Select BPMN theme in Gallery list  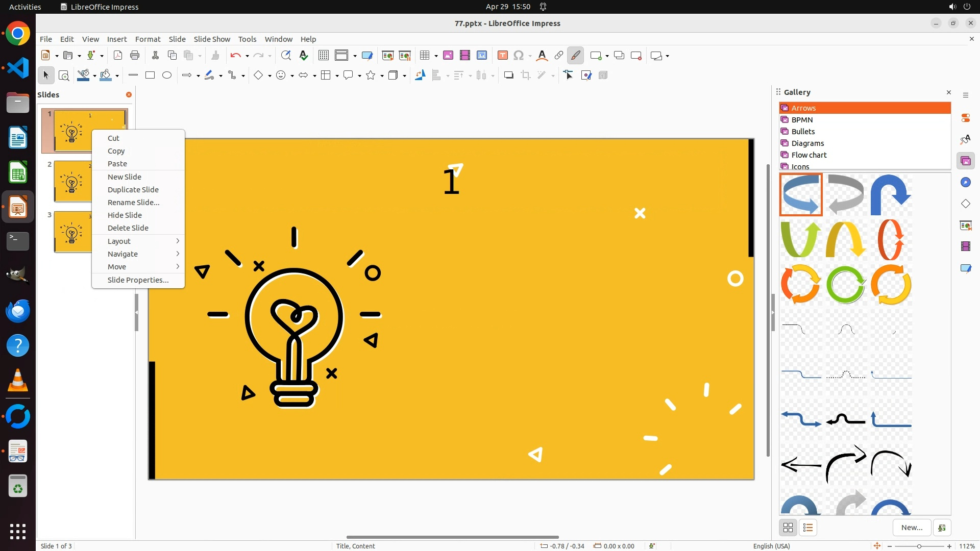click(x=802, y=120)
